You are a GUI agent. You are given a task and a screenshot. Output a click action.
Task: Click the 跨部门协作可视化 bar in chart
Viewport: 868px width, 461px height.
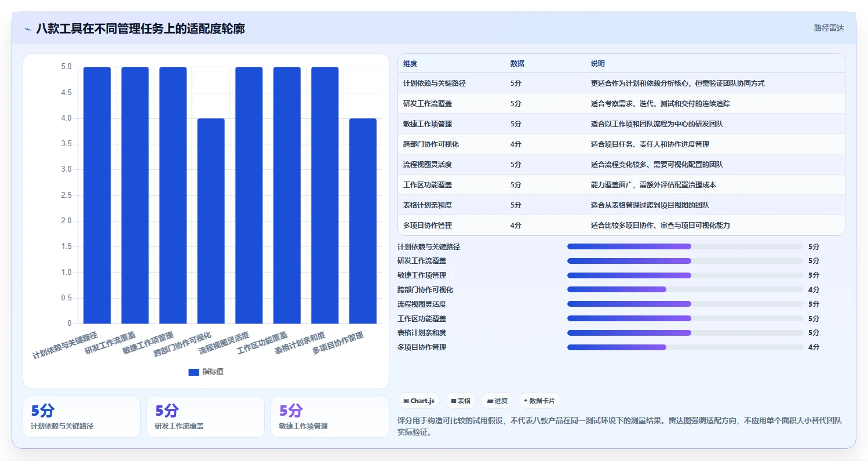211,221
